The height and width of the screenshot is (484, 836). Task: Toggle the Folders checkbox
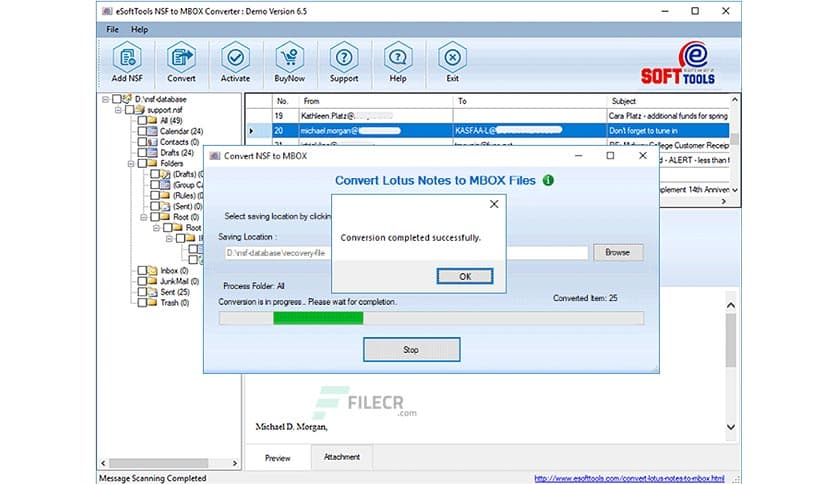click(x=142, y=163)
